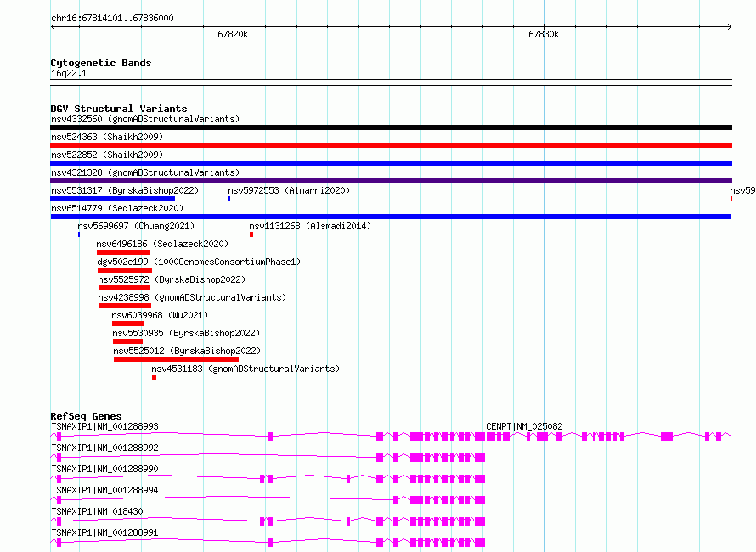Viewport: 756px width, 552px height.
Task: Open the nsv6514779 (Sedlazeck2020) label
Action: pyautogui.click(x=117, y=208)
